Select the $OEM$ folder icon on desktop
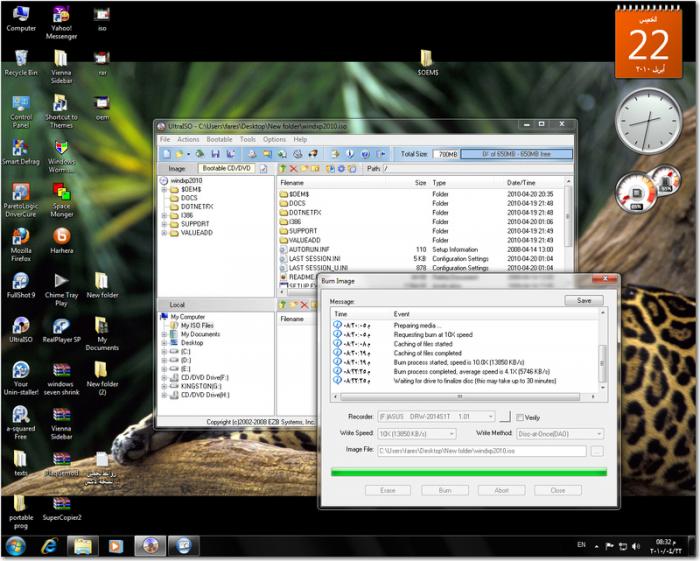The width and height of the screenshot is (700, 561). (427, 61)
